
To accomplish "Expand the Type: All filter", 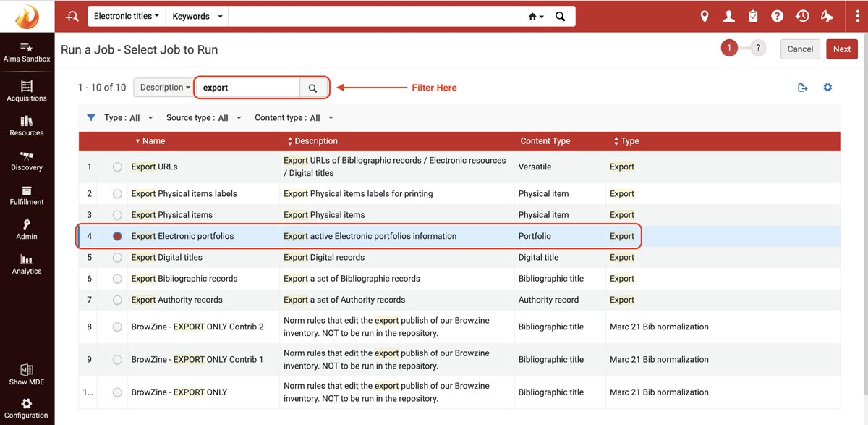I will tap(129, 118).
